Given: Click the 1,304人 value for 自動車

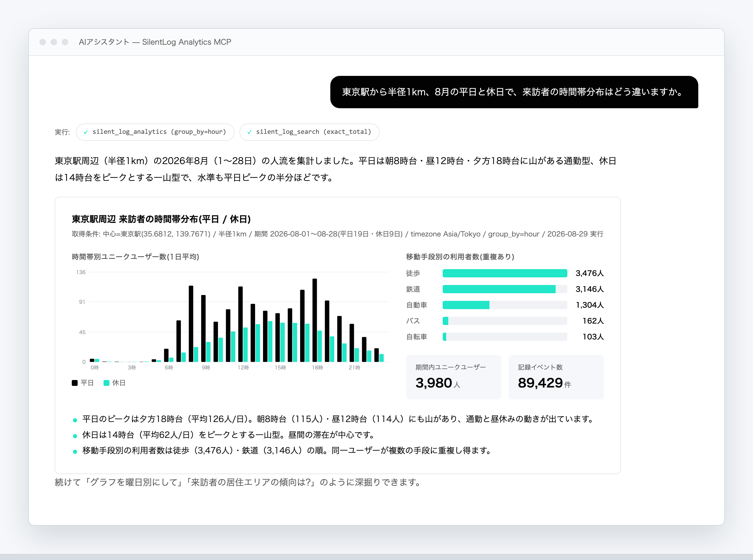Looking at the screenshot, I should pyautogui.click(x=589, y=305).
